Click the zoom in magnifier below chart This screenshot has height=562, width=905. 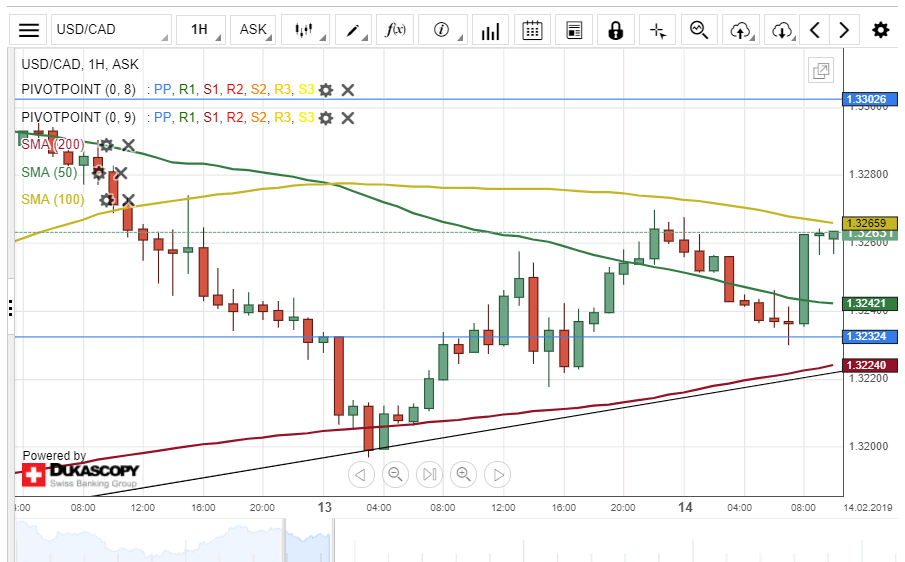463,474
